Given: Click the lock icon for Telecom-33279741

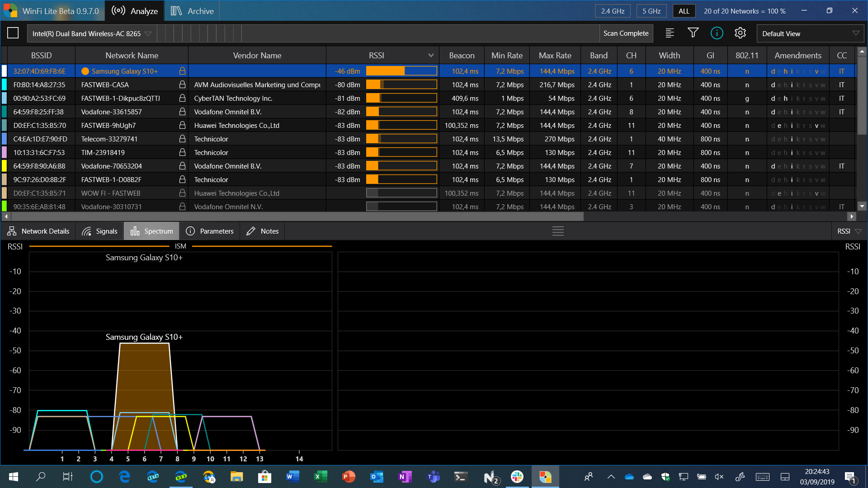Looking at the screenshot, I should 182,139.
